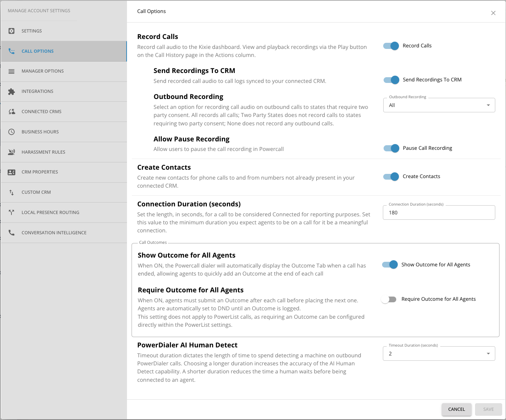The width and height of the screenshot is (506, 420).
Task: Click the Settings gear icon in sidebar
Action: [x=11, y=31]
